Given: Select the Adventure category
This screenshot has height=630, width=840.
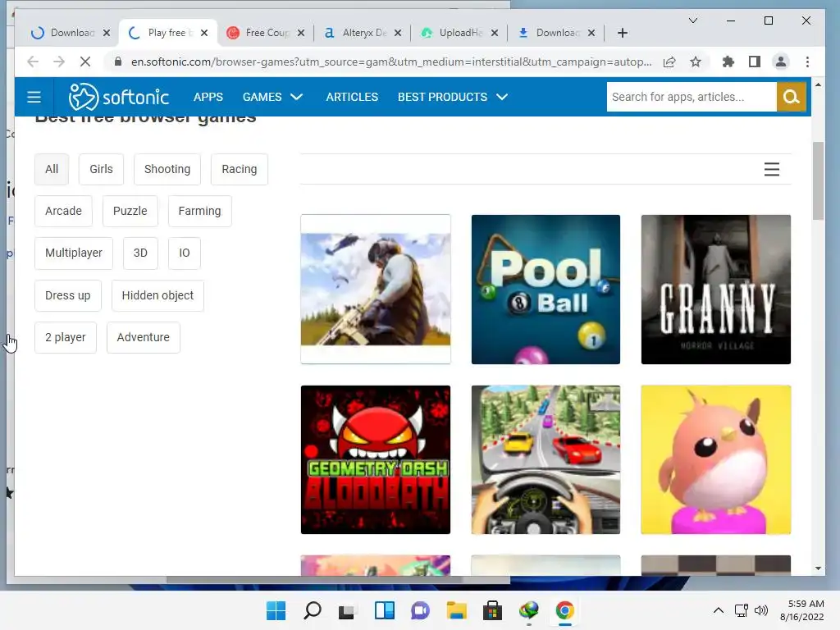Looking at the screenshot, I should click(143, 337).
